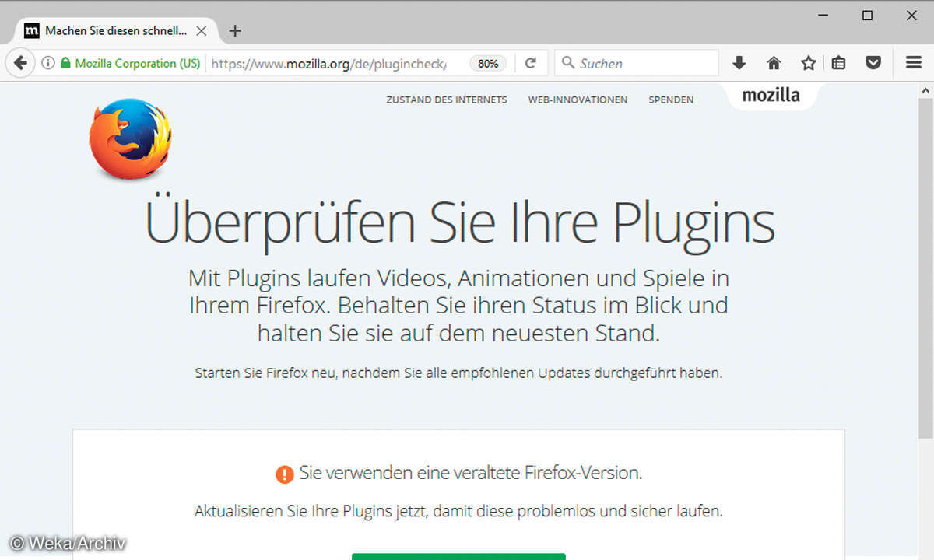Open the hamburger menu
Screen dimensions: 934x560
click(914, 63)
